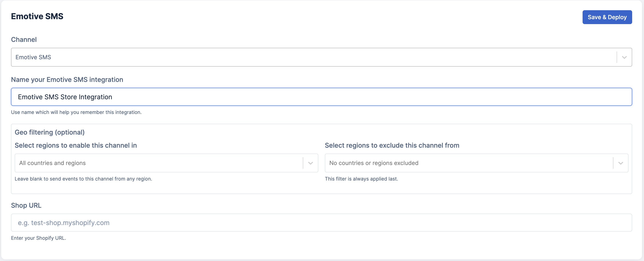
Task: Click 'This filter is always applied last' text
Action: pyautogui.click(x=361, y=179)
